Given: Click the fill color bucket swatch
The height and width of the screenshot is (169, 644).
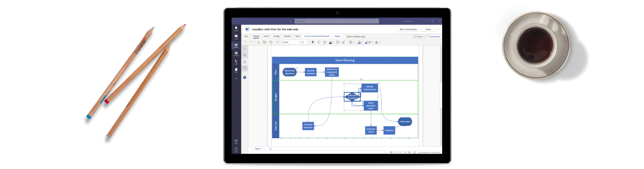Looking at the screenshot, I should pyautogui.click(x=359, y=42).
